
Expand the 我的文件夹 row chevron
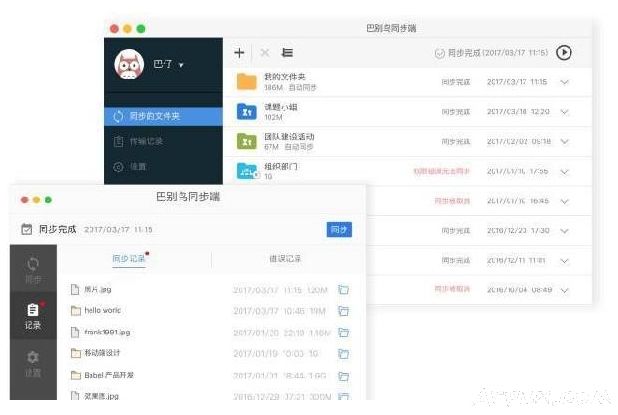click(x=564, y=82)
